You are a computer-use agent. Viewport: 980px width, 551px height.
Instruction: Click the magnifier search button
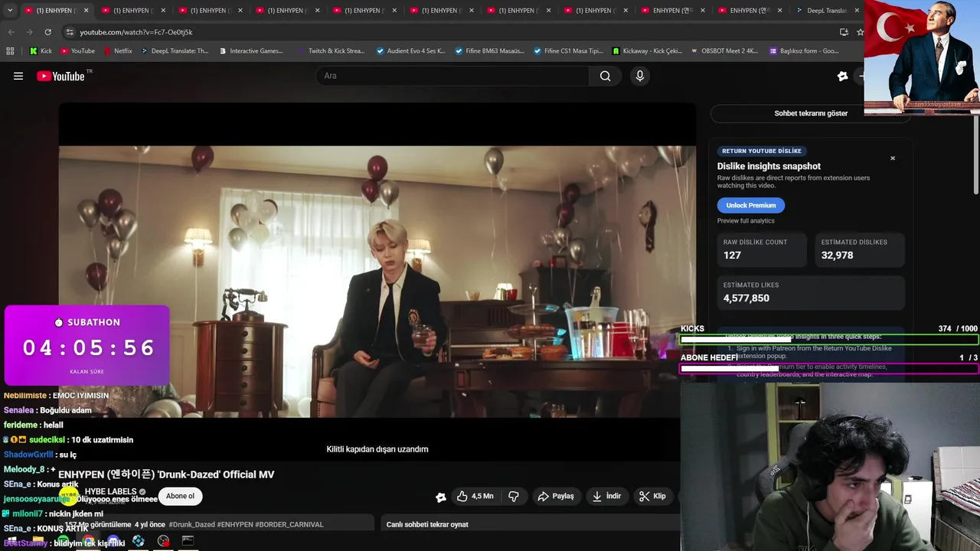pos(606,76)
